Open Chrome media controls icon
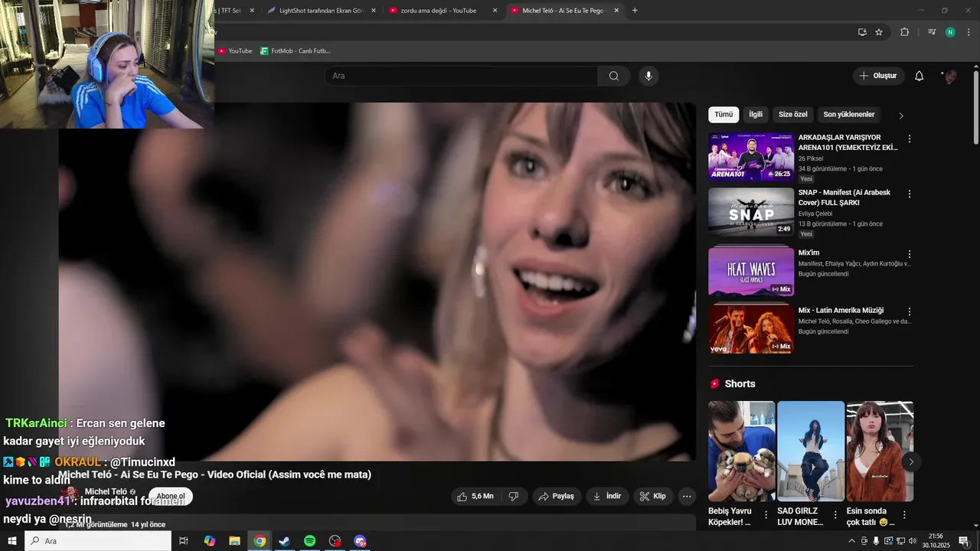980x551 pixels. point(932,32)
